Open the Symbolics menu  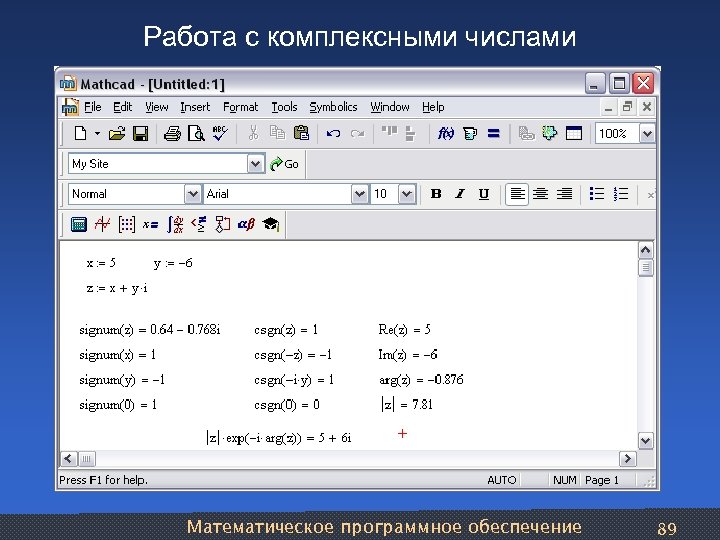click(x=333, y=107)
